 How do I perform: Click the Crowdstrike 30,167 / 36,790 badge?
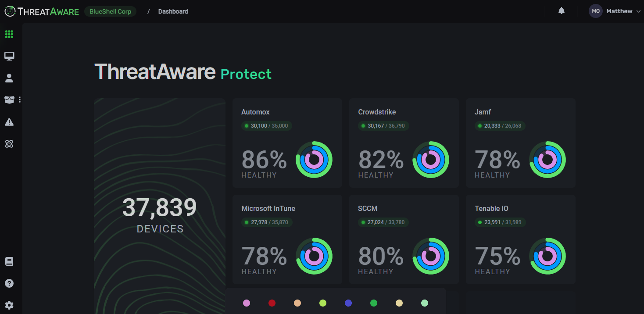coord(383,126)
